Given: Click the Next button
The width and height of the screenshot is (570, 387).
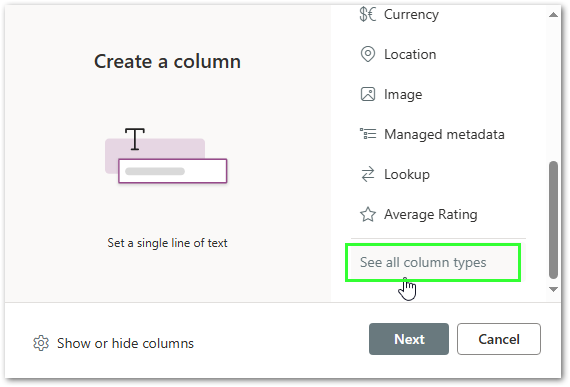Looking at the screenshot, I should (x=409, y=339).
